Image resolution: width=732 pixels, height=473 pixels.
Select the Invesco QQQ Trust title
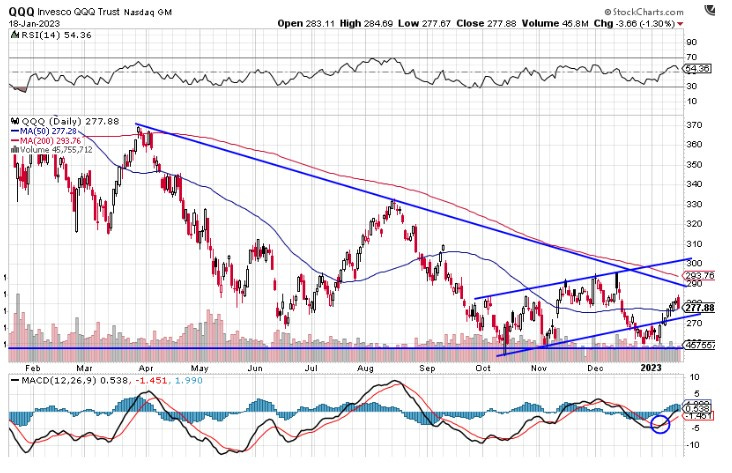(x=78, y=12)
